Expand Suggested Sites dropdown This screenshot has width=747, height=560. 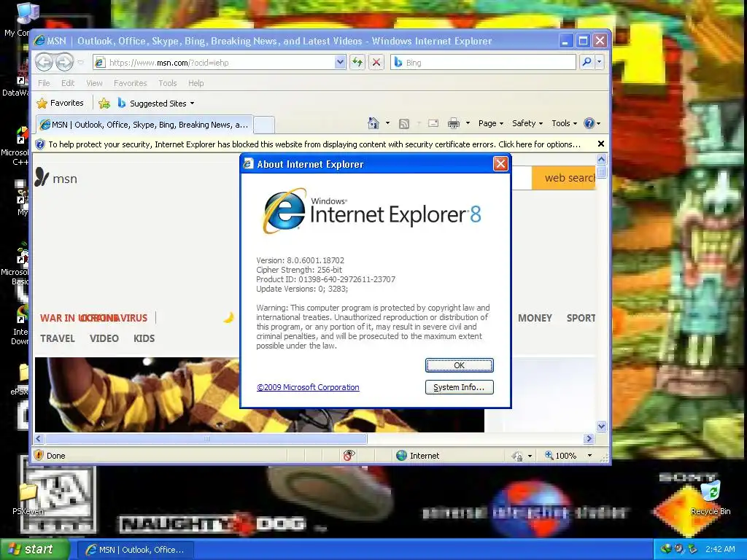192,104
